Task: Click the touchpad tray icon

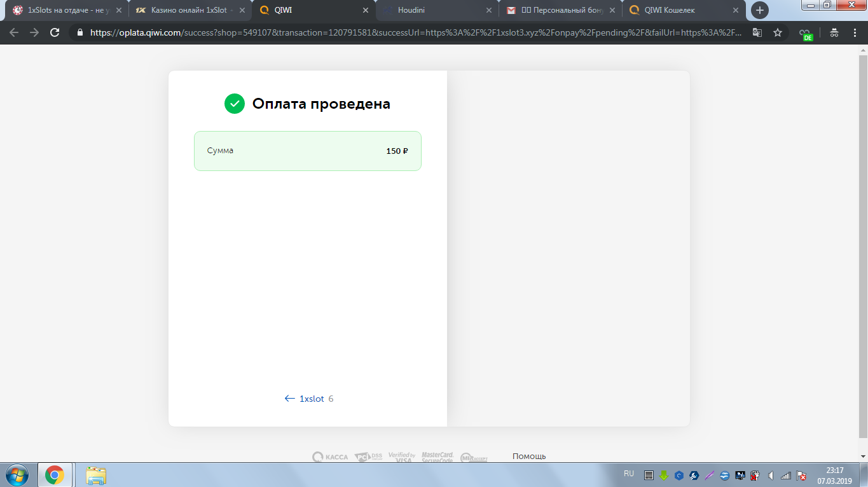Action: [x=649, y=475]
